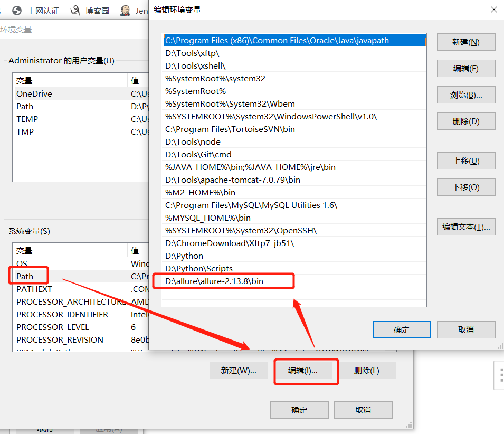Select TEMP in user variables list
The width and height of the screenshot is (504, 434).
(x=82, y=119)
